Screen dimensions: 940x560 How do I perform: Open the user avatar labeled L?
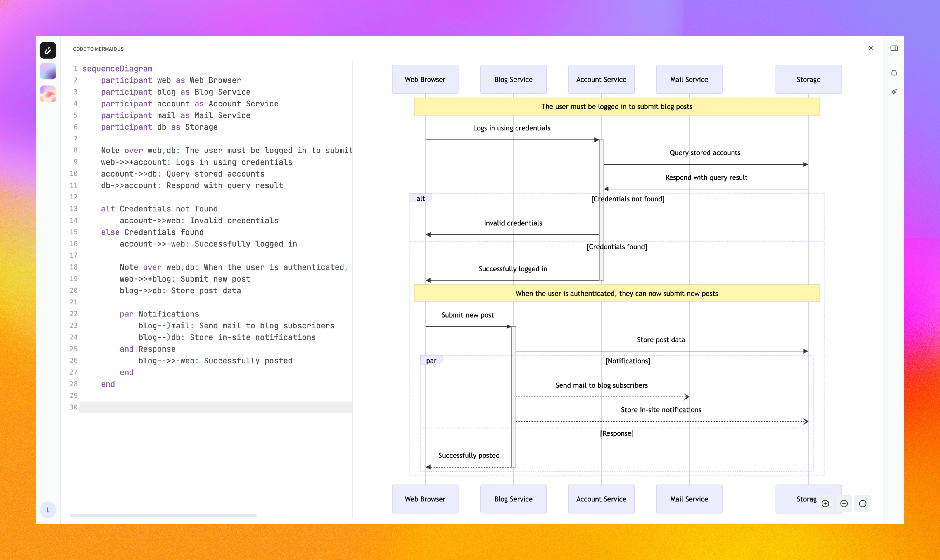coord(48,510)
